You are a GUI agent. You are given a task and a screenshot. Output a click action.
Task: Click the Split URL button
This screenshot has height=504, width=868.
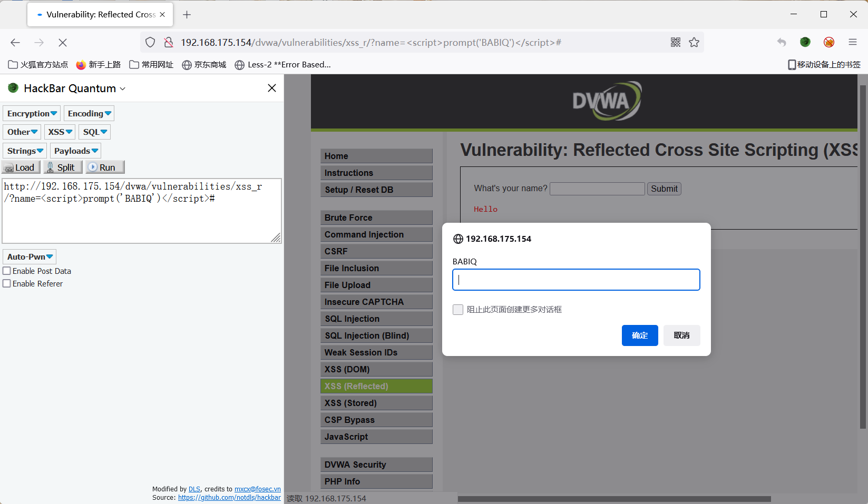pos(63,167)
